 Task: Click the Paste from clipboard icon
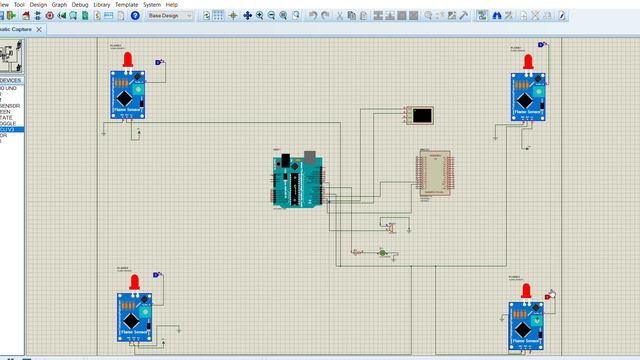coord(363,16)
